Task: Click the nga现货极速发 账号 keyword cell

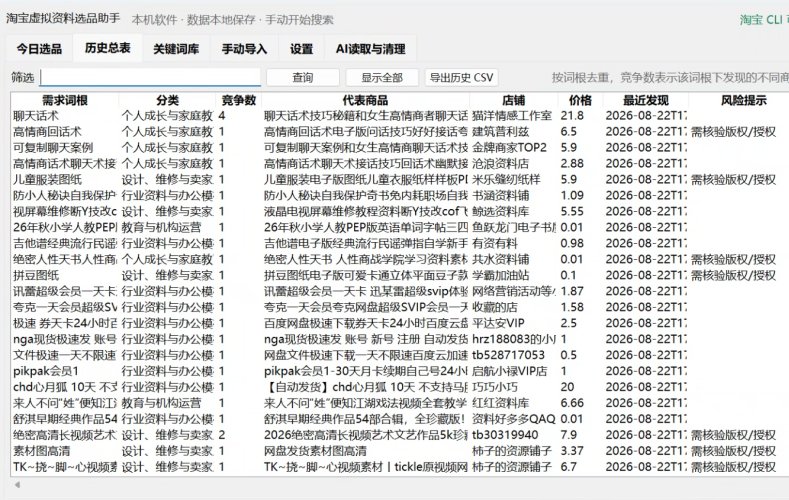Action: (x=65, y=339)
